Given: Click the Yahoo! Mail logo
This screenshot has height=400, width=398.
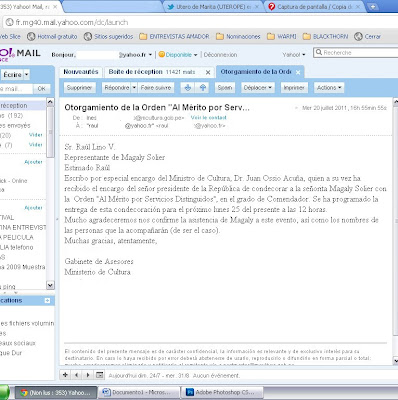Looking at the screenshot, I should (x=20, y=54).
